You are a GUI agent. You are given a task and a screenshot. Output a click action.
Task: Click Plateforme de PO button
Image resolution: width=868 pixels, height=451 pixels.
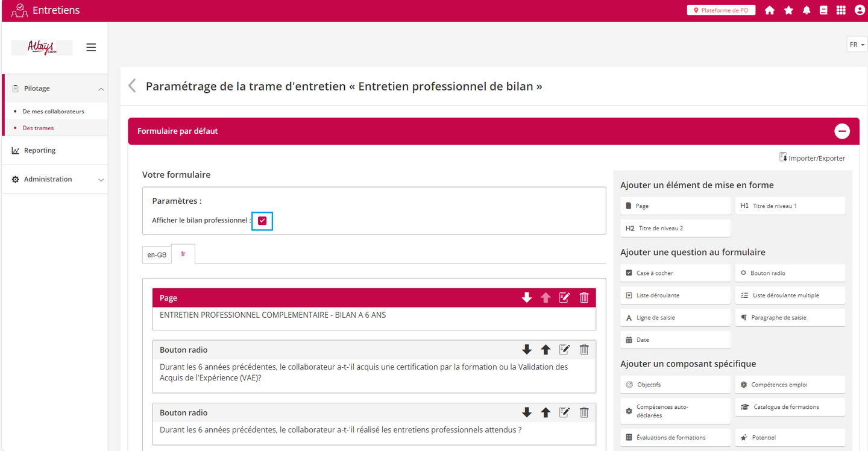tap(721, 10)
